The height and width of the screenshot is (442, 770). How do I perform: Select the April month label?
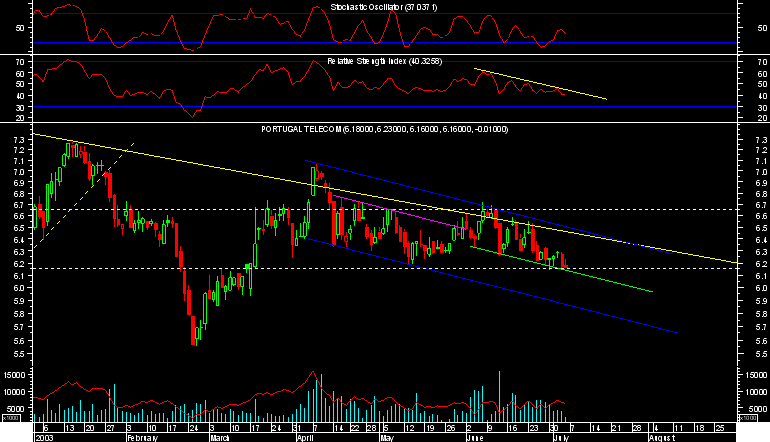(305, 438)
